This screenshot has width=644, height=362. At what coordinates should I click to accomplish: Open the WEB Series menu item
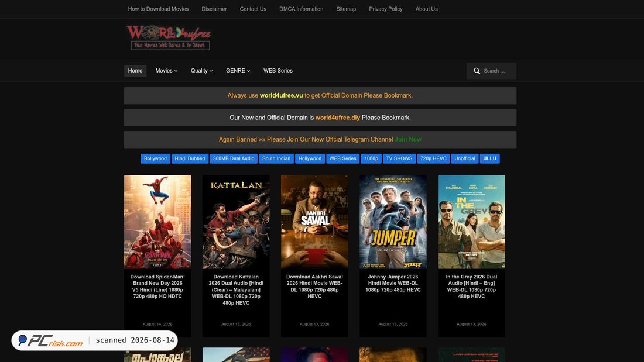click(278, 71)
